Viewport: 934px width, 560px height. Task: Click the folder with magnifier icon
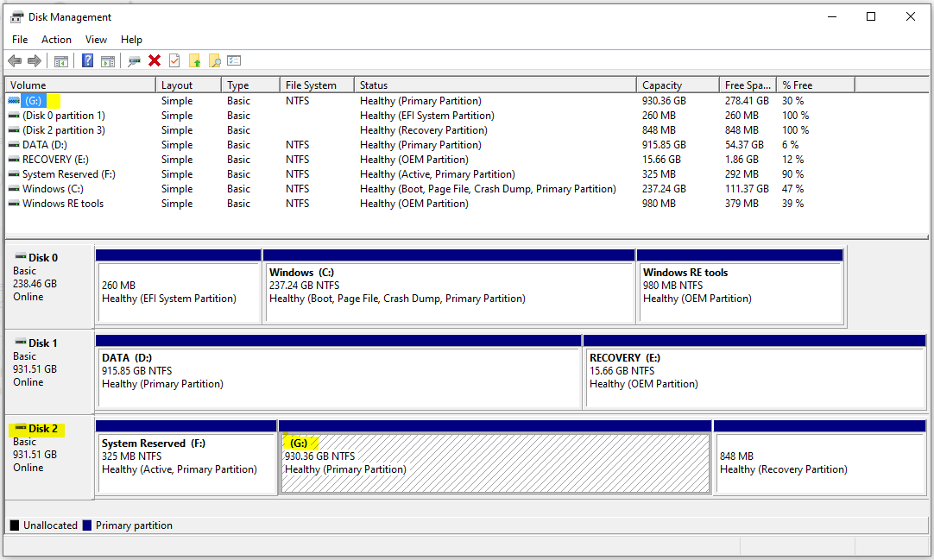click(214, 60)
